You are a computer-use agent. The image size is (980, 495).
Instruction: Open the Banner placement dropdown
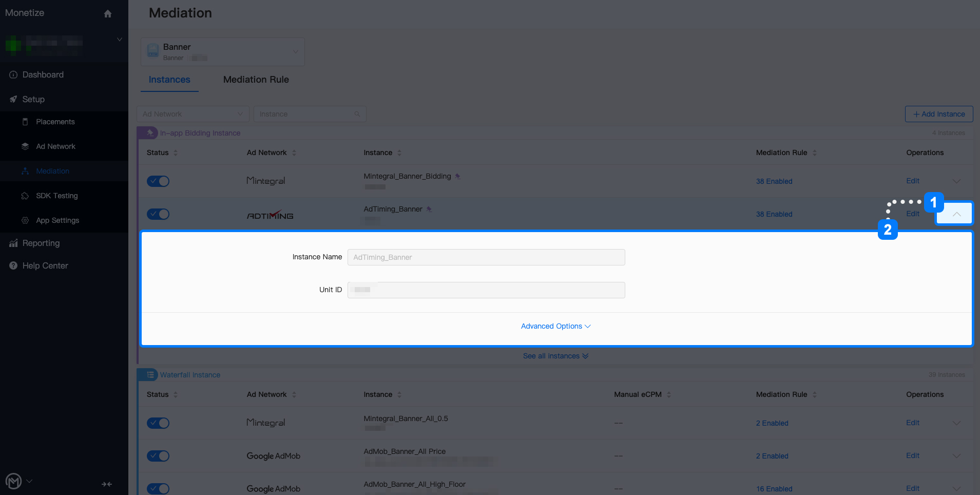pos(223,51)
